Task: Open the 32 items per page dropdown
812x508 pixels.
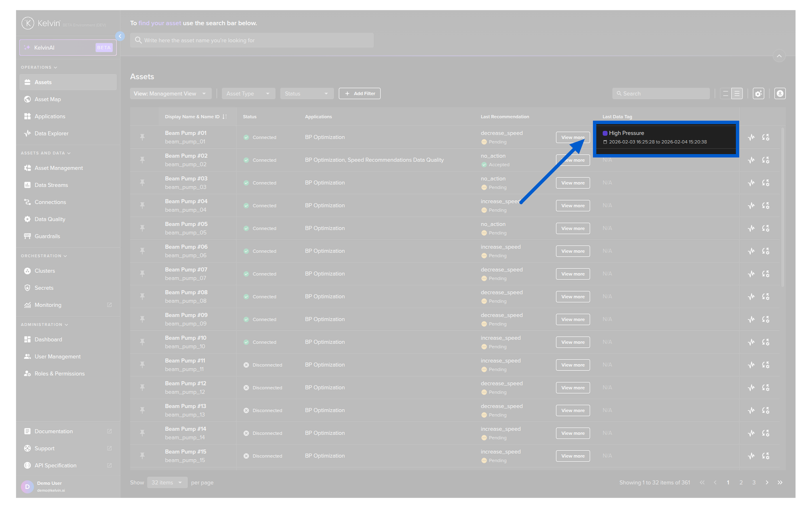Action: 167,483
